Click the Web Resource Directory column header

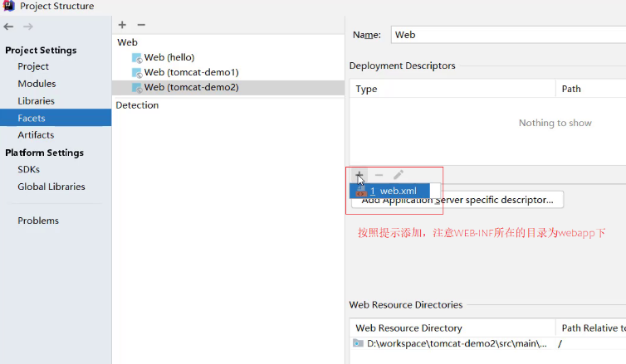pos(452,328)
